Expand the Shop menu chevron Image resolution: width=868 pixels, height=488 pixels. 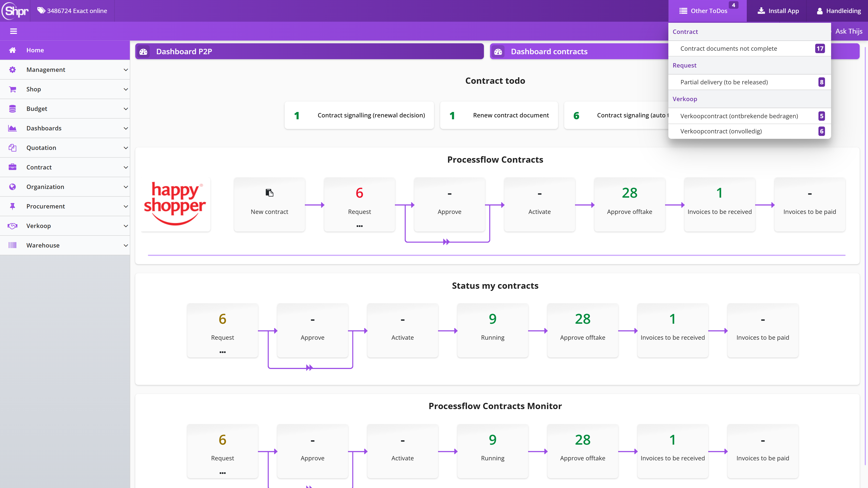coord(126,89)
